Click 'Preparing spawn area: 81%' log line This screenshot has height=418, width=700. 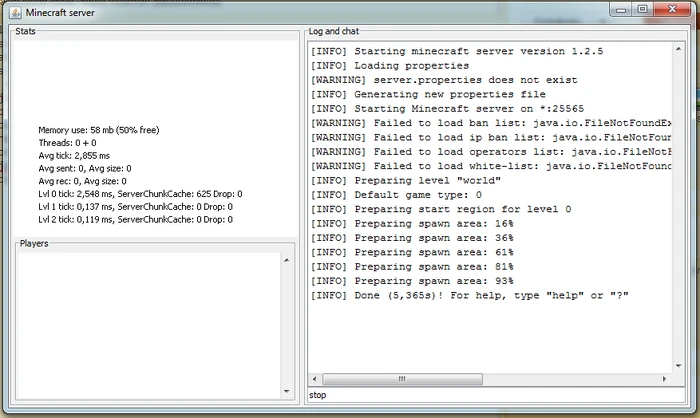412,267
